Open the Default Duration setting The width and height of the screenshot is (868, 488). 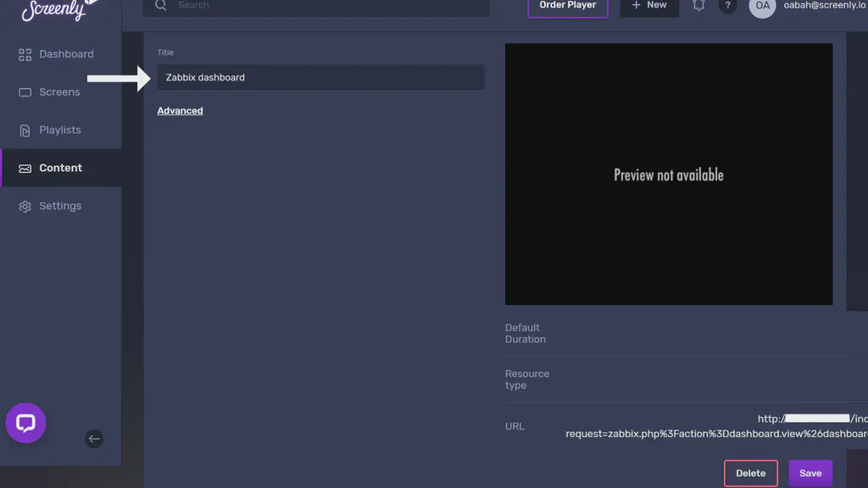(x=525, y=333)
